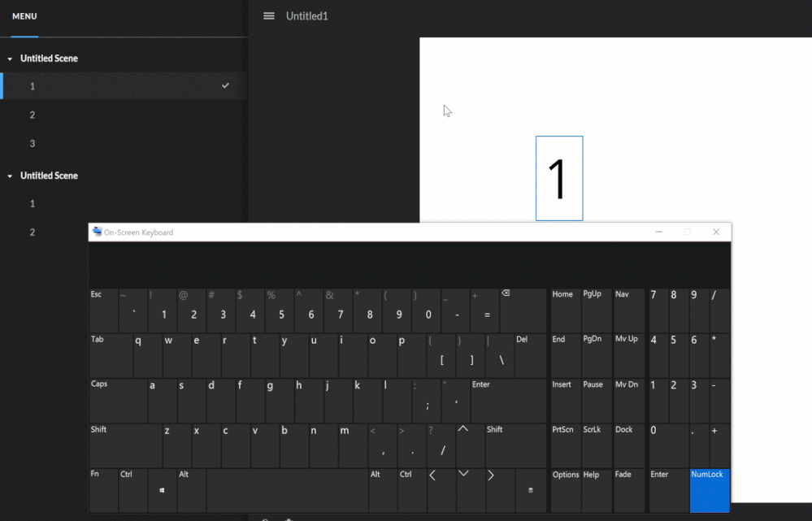Click the Esc key
This screenshot has height=521, width=812.
tap(103, 310)
